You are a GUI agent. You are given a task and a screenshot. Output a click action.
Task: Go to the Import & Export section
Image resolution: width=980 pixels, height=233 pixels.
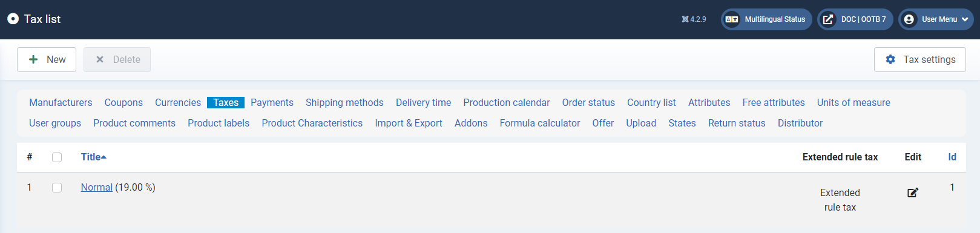coord(409,123)
